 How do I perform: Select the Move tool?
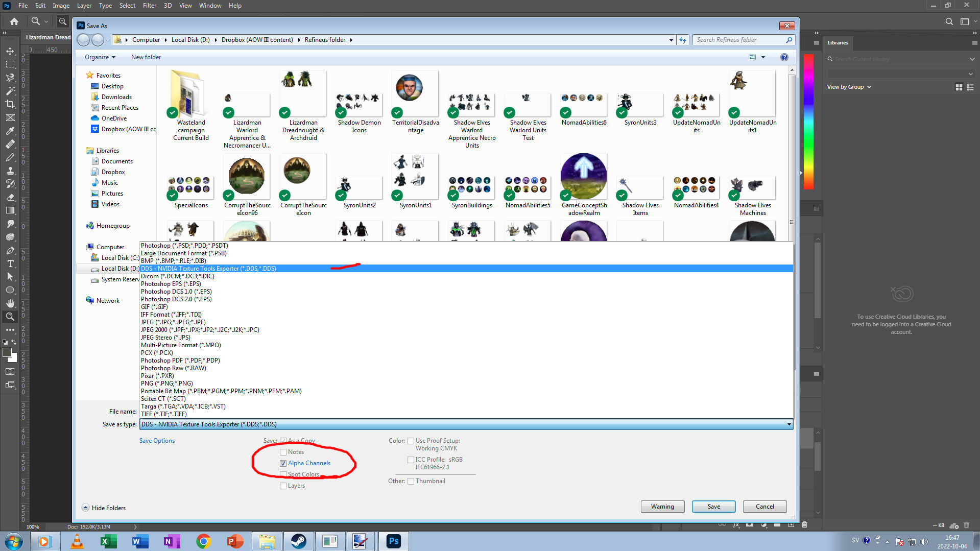(10, 51)
